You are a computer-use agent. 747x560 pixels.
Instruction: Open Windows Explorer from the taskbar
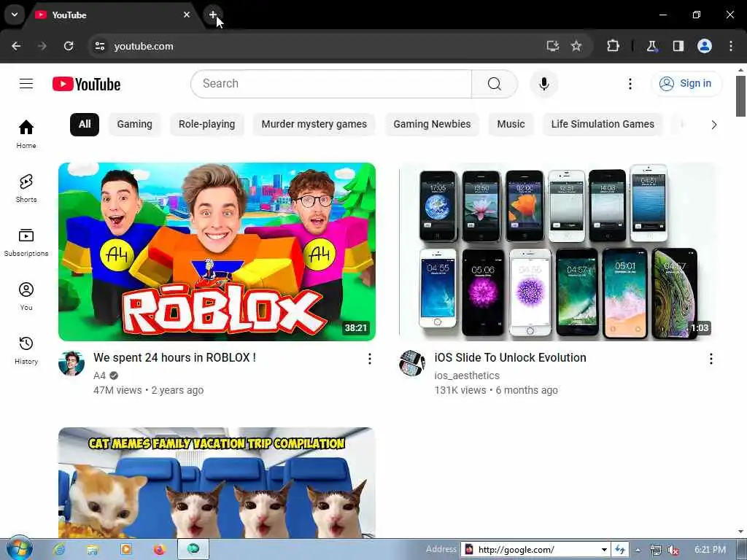[93, 550]
